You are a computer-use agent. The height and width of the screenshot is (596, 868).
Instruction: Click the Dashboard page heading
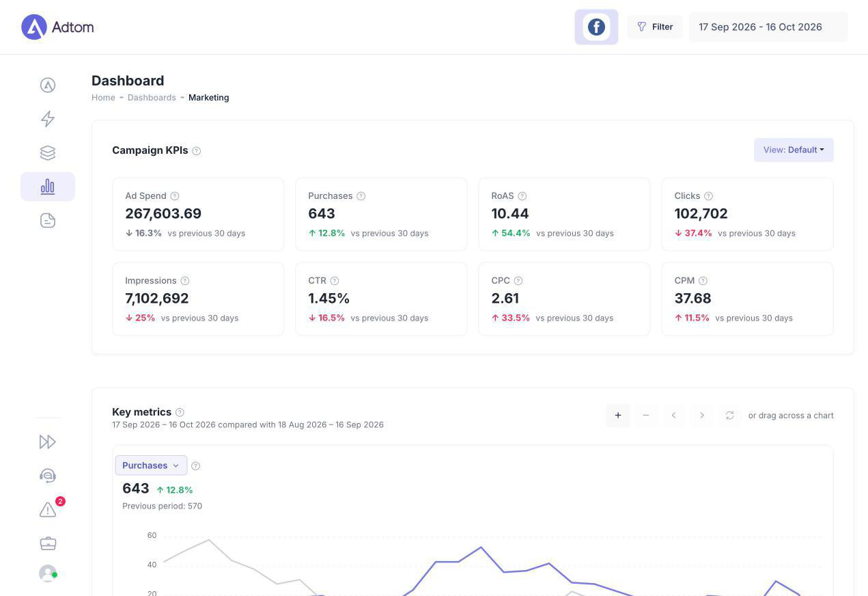pyautogui.click(x=128, y=81)
